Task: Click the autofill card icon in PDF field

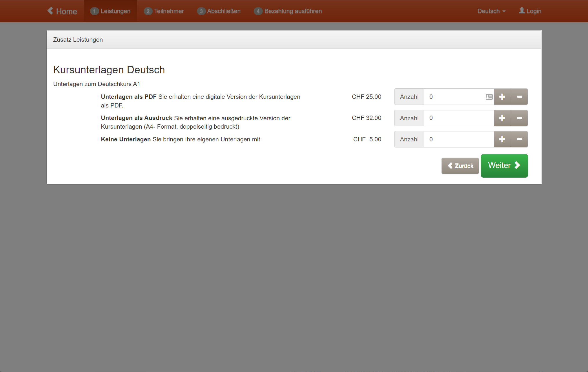Action: click(489, 97)
